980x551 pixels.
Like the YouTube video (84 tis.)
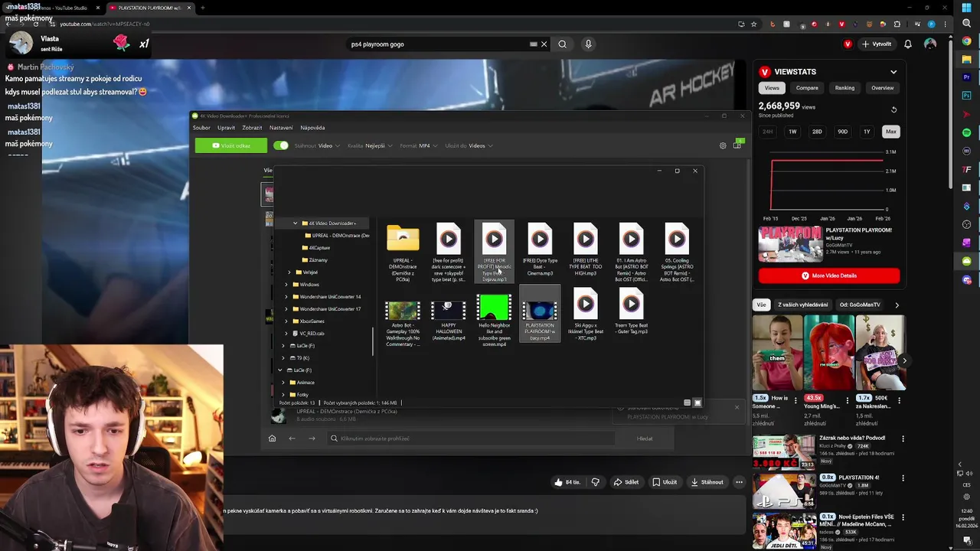tap(567, 482)
